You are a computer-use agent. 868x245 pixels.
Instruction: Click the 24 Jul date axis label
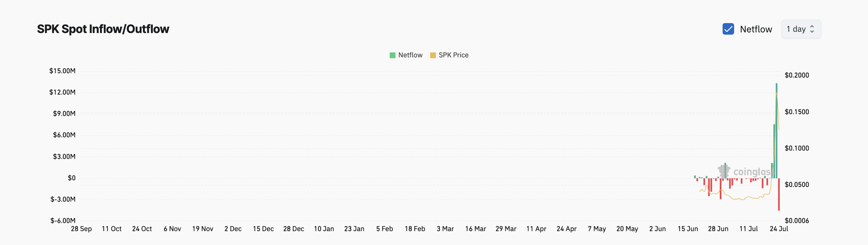779,229
